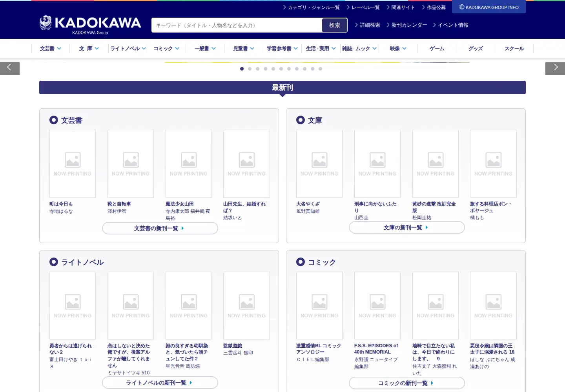Image resolution: width=565 pixels, height=392 pixels.
Task: Open the スクール nav item
Action: click(x=514, y=49)
